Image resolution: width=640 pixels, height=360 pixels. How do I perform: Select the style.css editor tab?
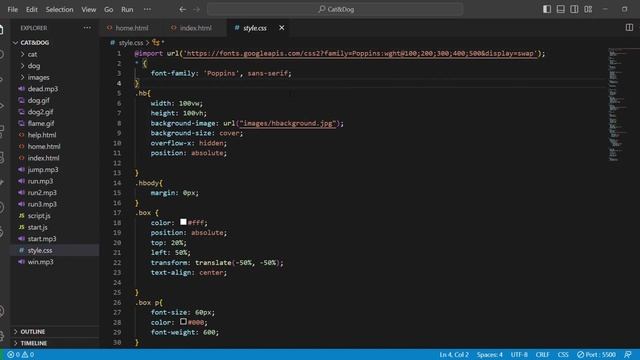[255, 28]
